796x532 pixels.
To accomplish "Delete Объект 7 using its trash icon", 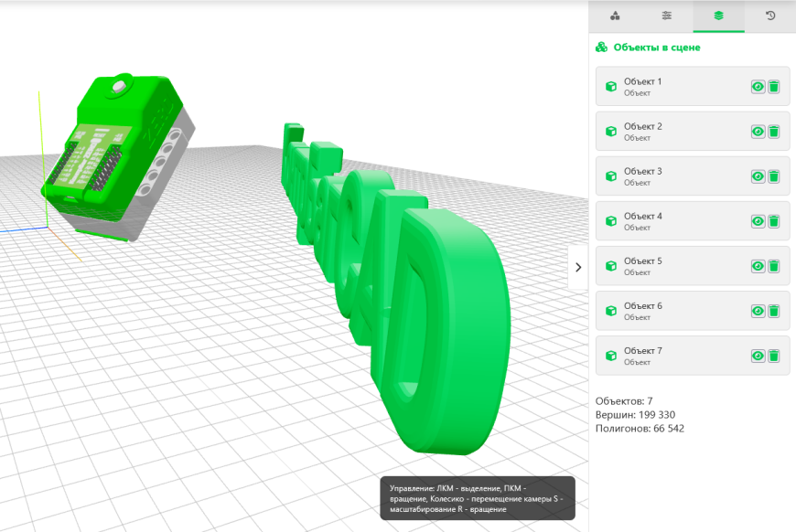I will (776, 355).
